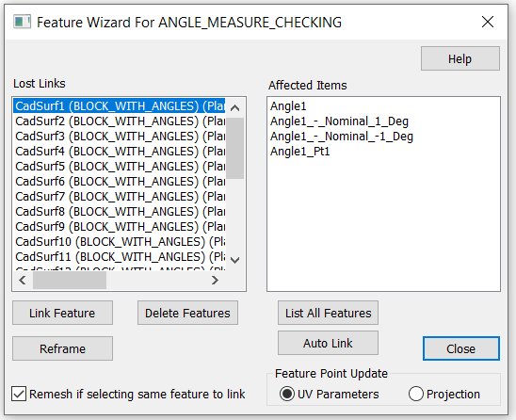Select Angle1_Pt1 in Affected Items
Image resolution: width=516 pixels, height=420 pixels.
coord(299,152)
